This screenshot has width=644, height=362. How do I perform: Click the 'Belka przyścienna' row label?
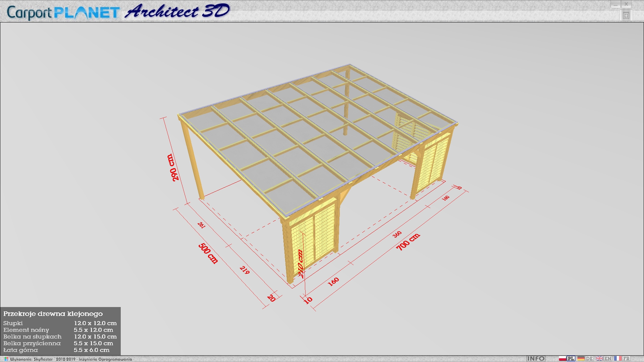coord(32,344)
